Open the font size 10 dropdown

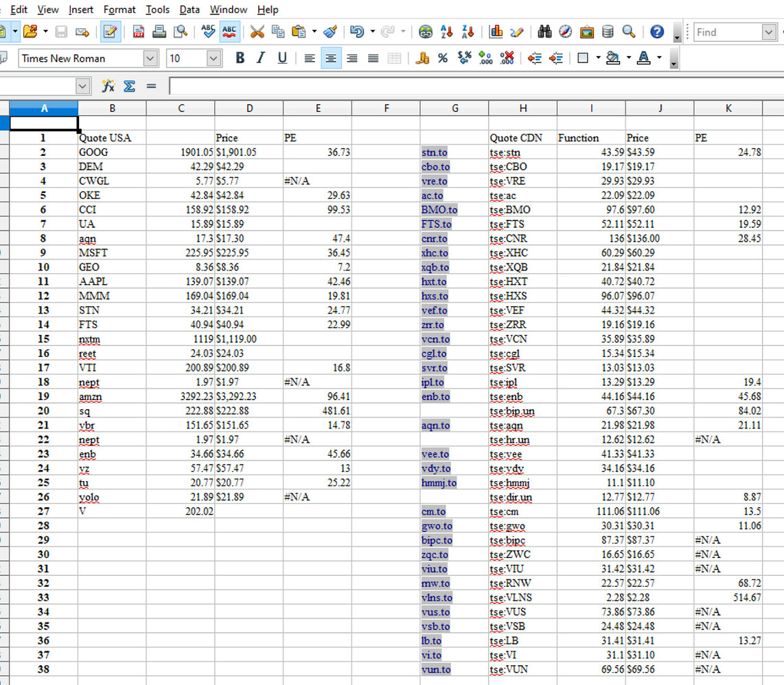pyautogui.click(x=213, y=58)
